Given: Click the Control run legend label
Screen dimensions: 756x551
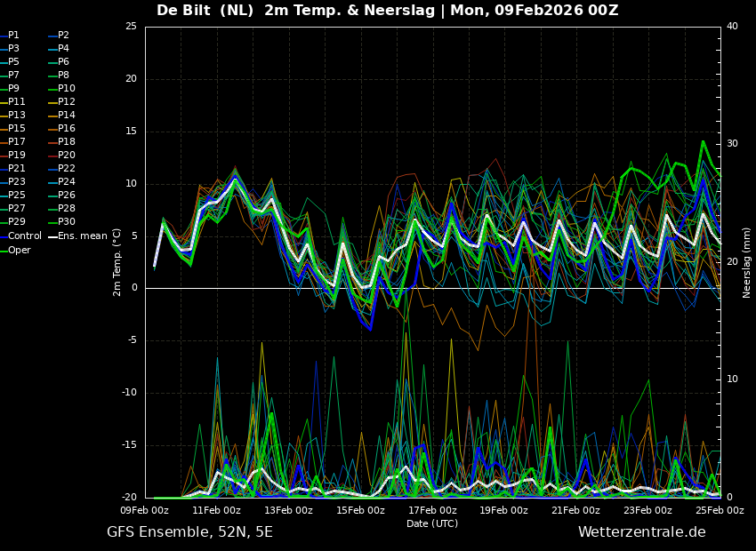Looking at the screenshot, I should [25, 236].
